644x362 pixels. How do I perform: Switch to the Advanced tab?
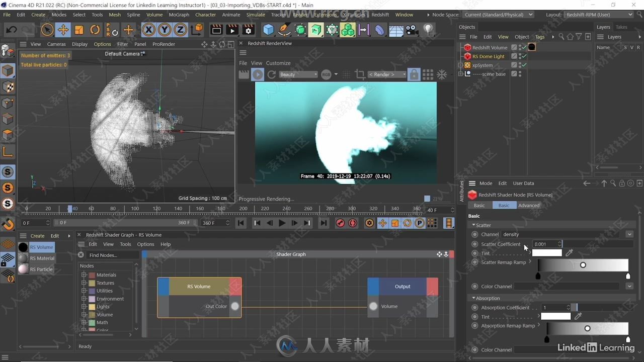(x=529, y=205)
